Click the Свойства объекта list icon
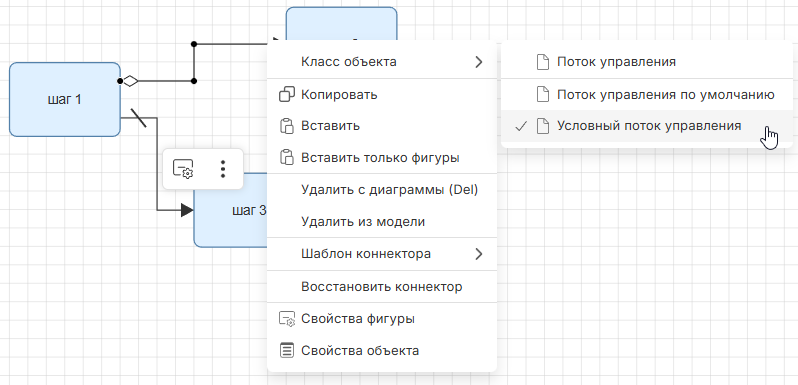 tap(288, 351)
